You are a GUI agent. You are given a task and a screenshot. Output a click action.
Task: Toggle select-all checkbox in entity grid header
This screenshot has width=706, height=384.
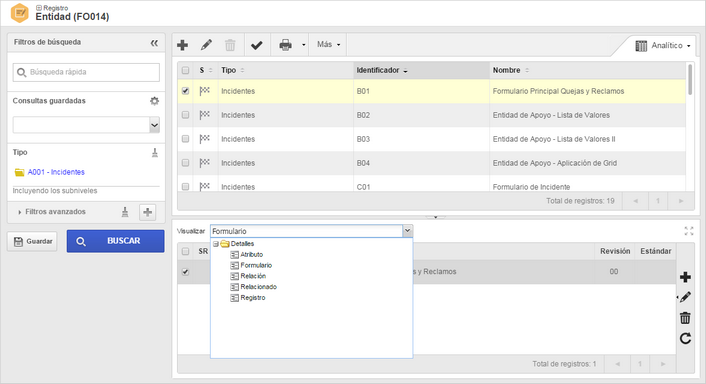pos(186,70)
